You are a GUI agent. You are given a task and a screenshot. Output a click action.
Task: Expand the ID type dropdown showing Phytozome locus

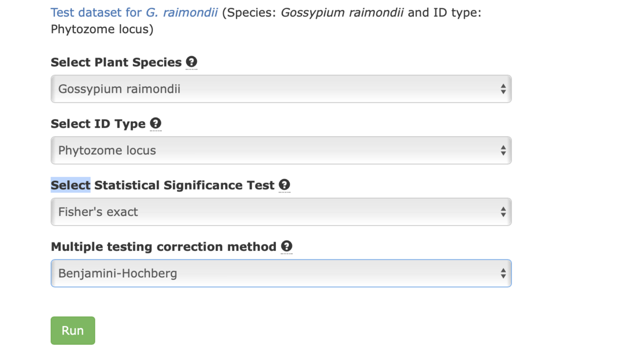click(x=281, y=151)
